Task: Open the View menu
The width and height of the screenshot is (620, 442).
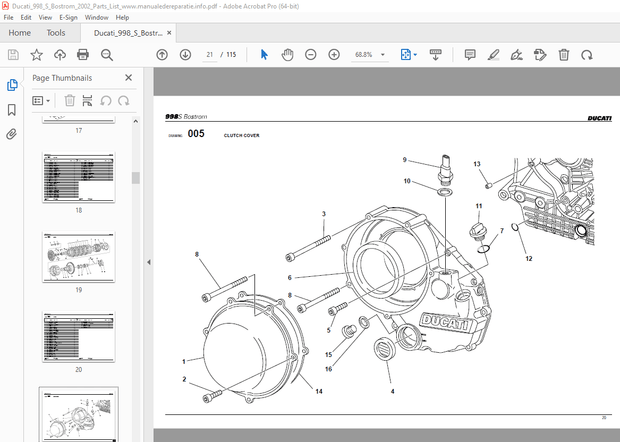Action: pyautogui.click(x=45, y=17)
